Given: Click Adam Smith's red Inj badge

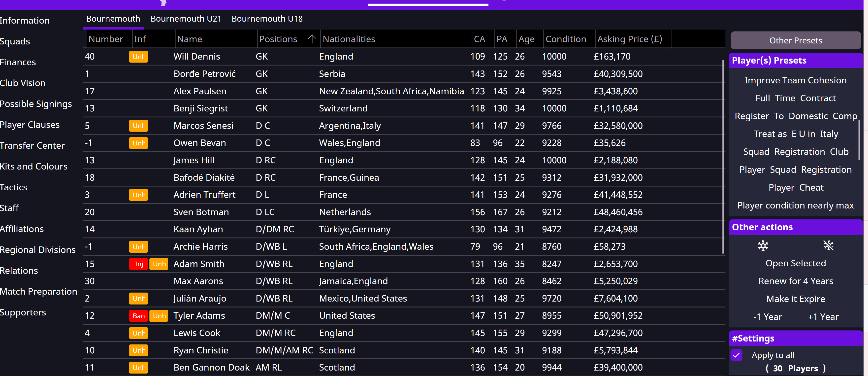Looking at the screenshot, I should tap(138, 264).
